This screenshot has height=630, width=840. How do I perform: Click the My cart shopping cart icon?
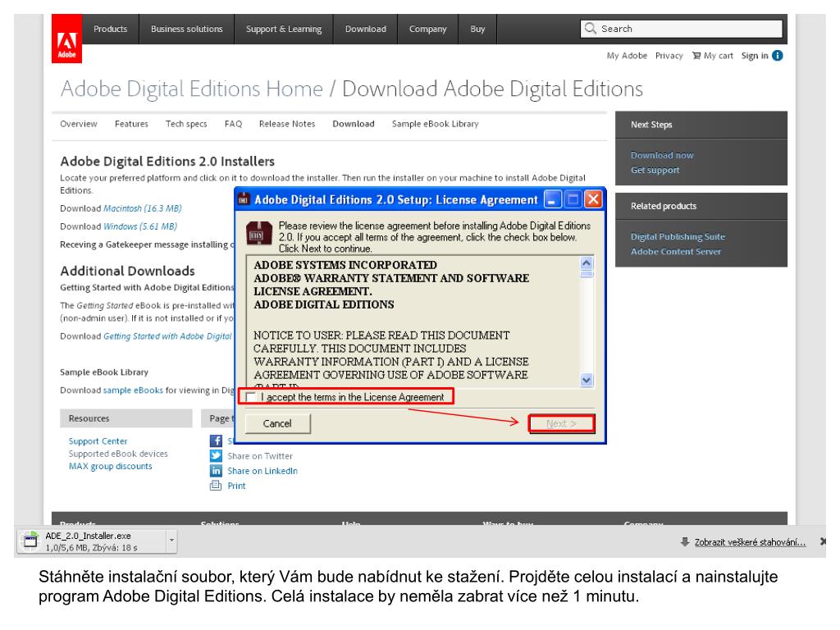[x=696, y=56]
